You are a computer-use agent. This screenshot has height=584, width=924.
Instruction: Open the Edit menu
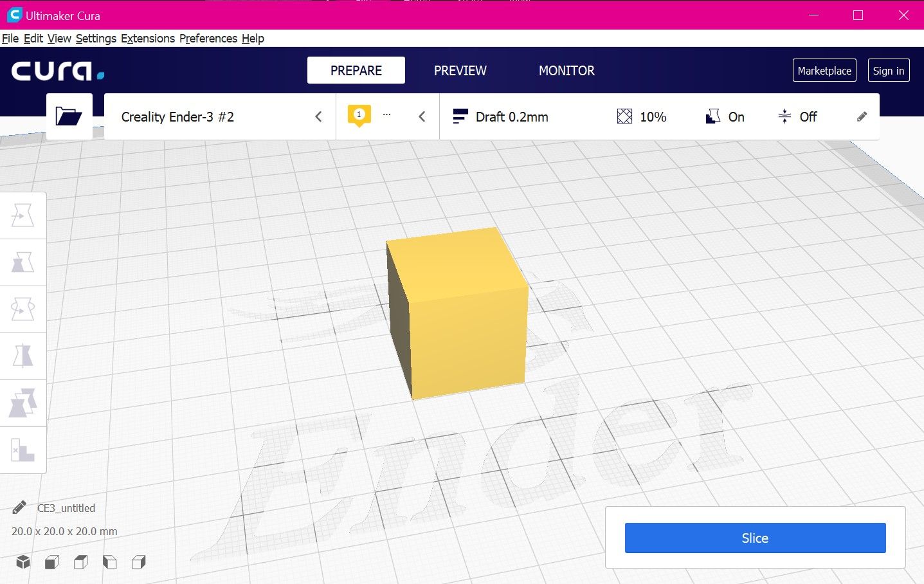[33, 39]
